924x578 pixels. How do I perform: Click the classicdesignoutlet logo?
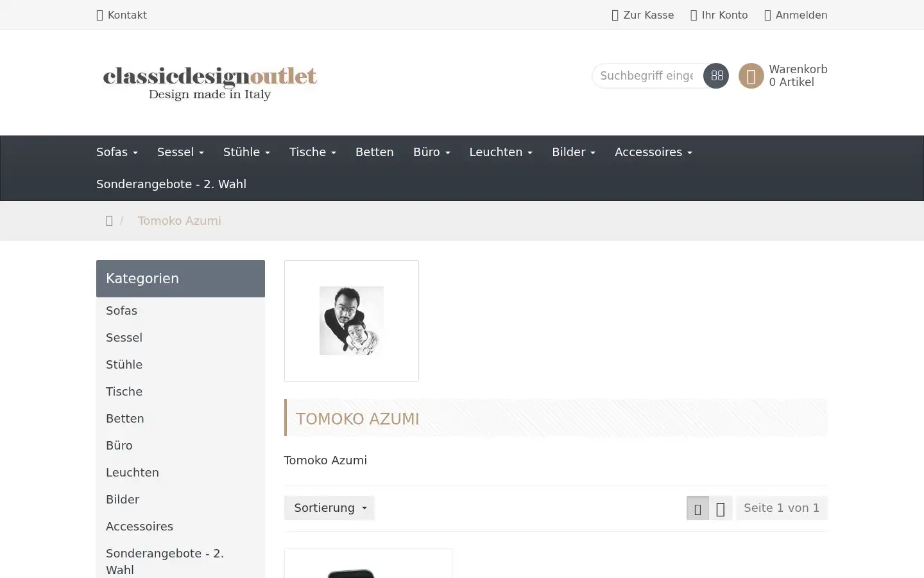pos(210,83)
